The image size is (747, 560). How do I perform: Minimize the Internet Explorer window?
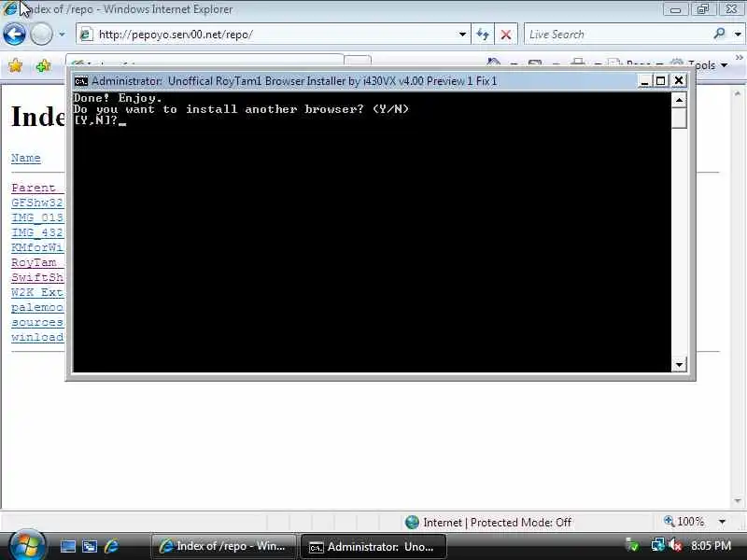point(675,9)
